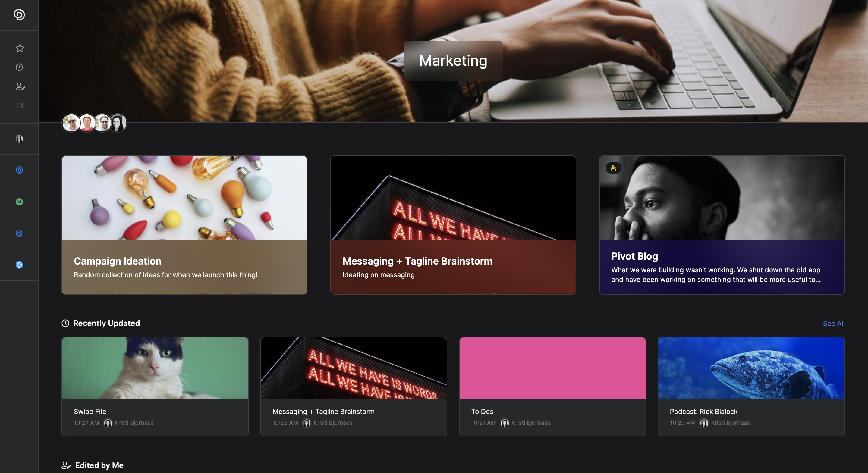
Task: Open the To Dos pink card
Action: coord(552,386)
